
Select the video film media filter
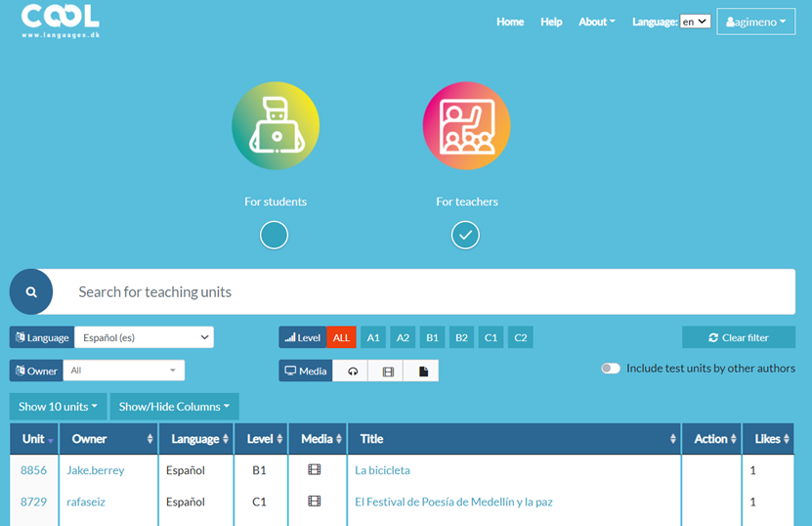pos(388,372)
